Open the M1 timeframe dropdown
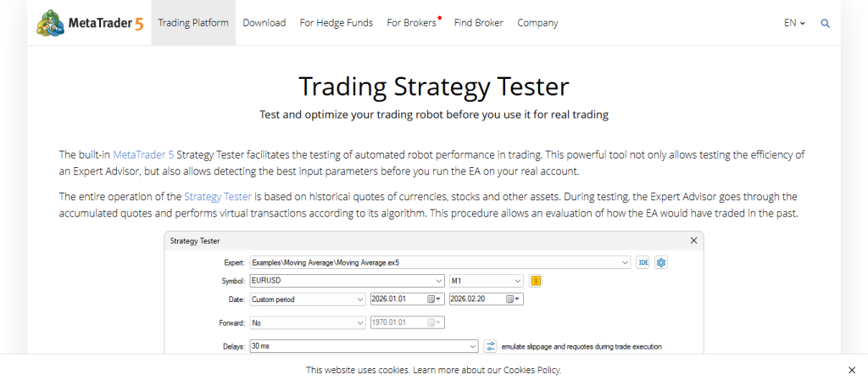 tap(518, 281)
